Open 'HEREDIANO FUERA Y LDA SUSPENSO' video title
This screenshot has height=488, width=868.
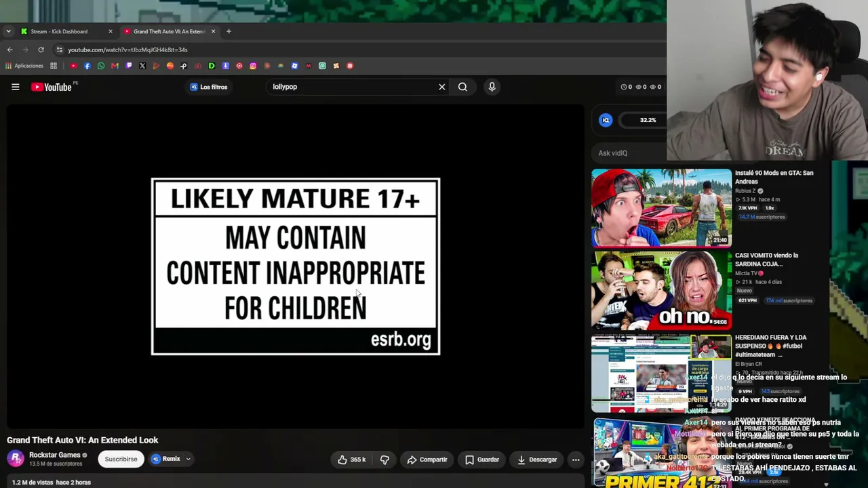[771, 346]
